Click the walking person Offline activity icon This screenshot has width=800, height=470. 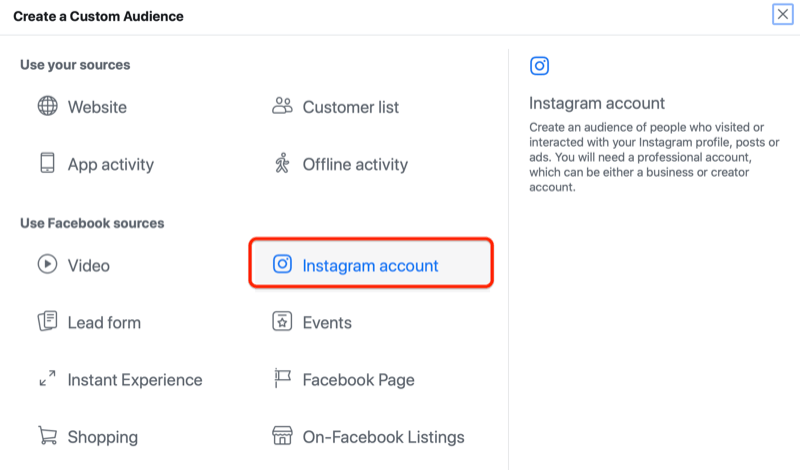coord(282,164)
